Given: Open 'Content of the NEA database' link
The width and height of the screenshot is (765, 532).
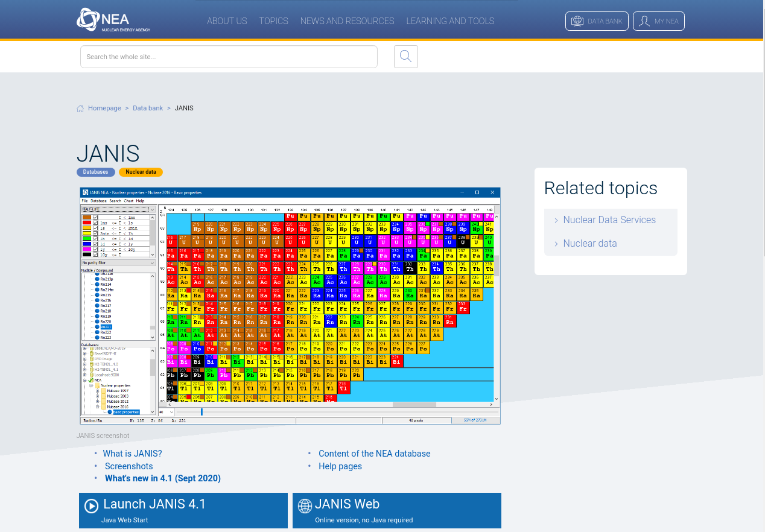Looking at the screenshot, I should 375,454.
